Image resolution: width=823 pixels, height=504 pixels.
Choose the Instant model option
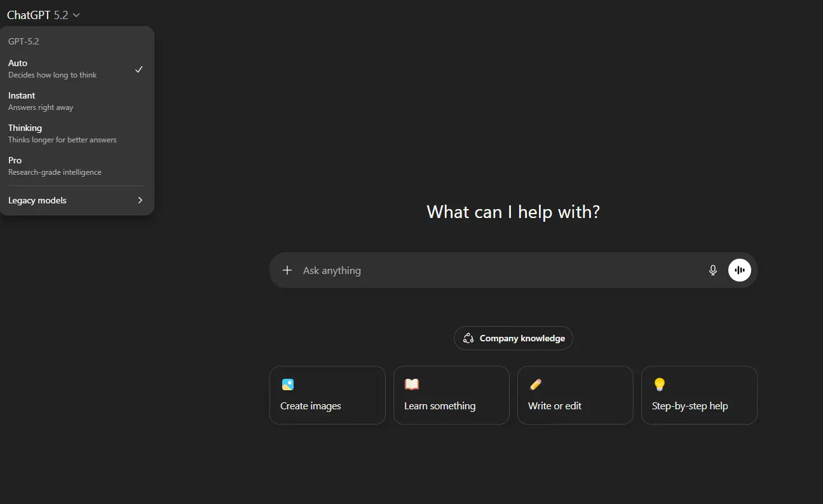pos(77,101)
